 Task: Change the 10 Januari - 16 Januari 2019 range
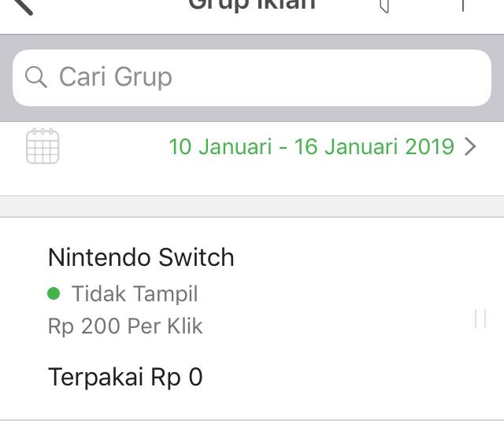tap(310, 146)
